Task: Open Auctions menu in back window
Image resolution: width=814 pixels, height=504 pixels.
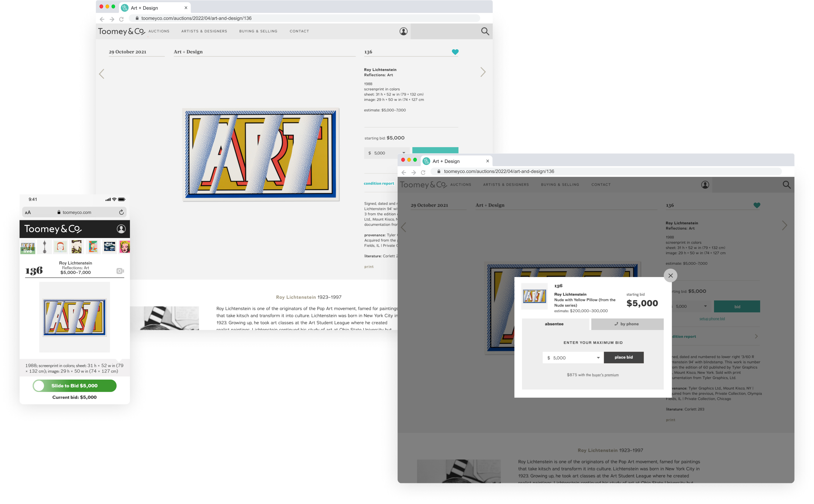Action: tap(159, 31)
